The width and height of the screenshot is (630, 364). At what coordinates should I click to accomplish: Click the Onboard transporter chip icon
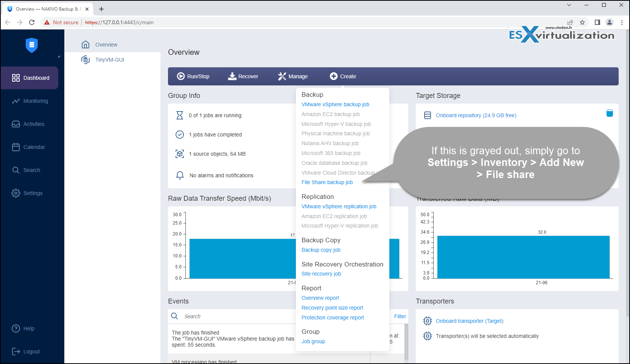428,321
